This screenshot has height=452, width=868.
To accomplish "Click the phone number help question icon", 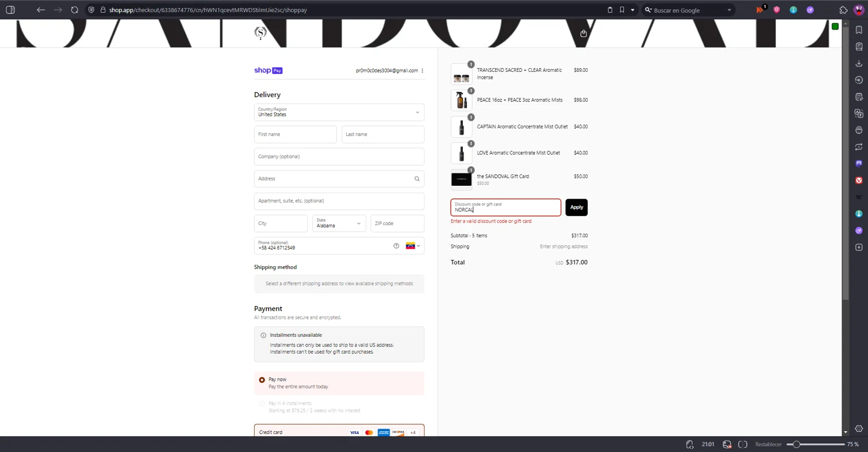I will [x=396, y=246].
